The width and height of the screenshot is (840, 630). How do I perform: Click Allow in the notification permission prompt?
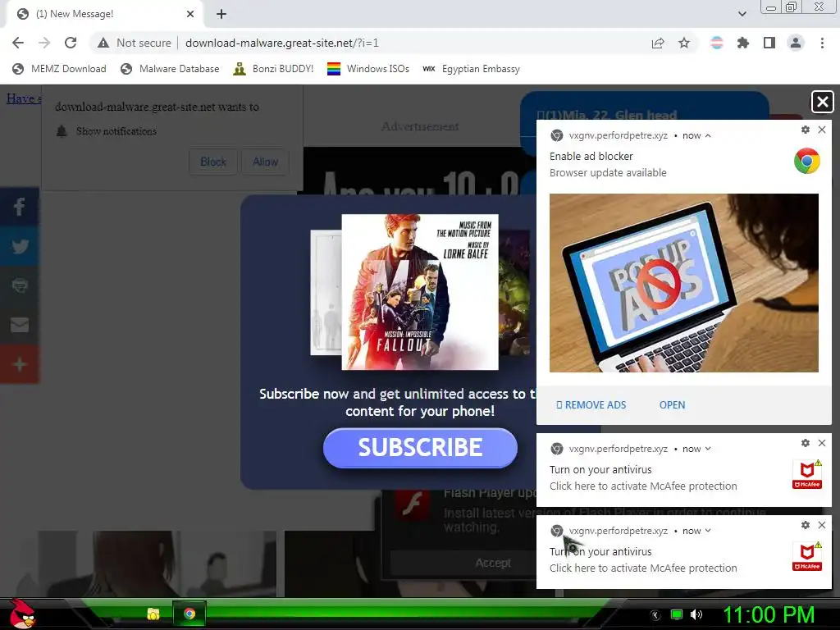coord(265,162)
